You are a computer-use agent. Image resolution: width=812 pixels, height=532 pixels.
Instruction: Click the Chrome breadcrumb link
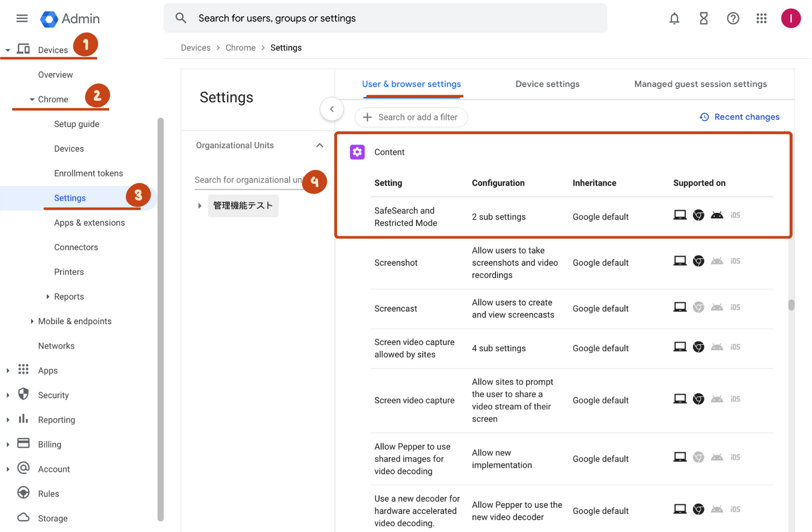pyautogui.click(x=240, y=48)
